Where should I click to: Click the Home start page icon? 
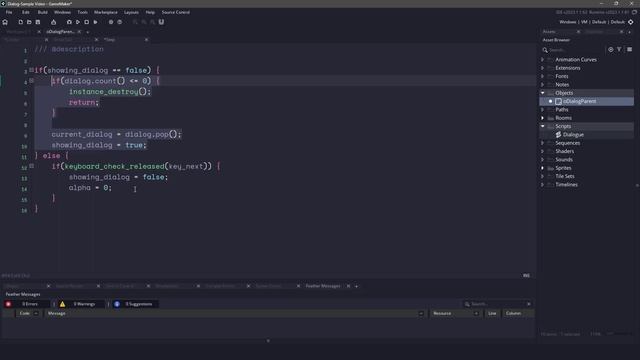(x=5, y=22)
